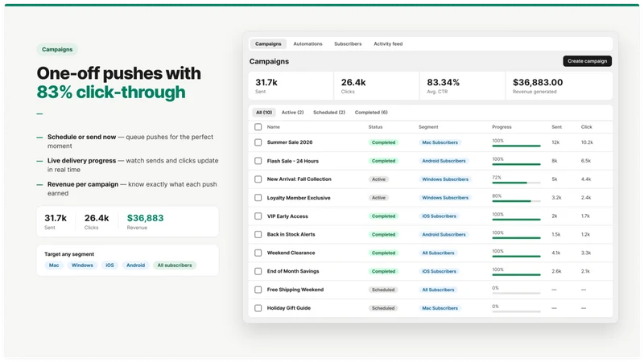Go to the Activity feed tab
This screenshot has width=644, height=362.
[x=388, y=44]
